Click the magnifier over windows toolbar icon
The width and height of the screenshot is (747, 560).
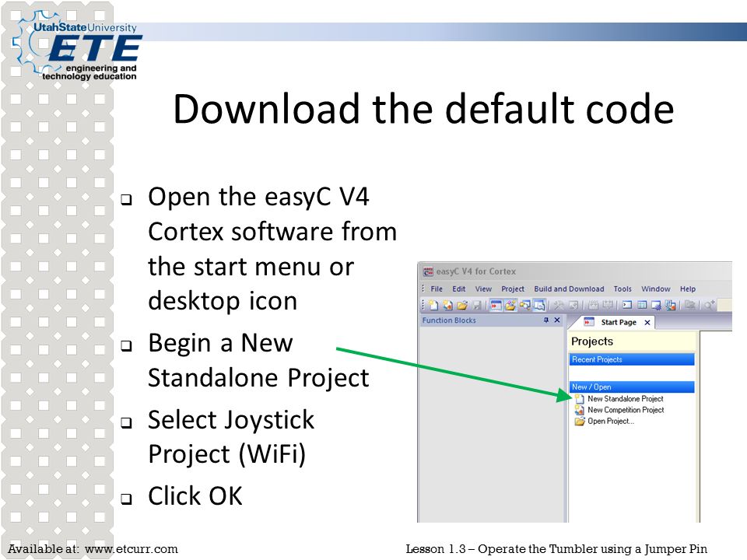525,305
